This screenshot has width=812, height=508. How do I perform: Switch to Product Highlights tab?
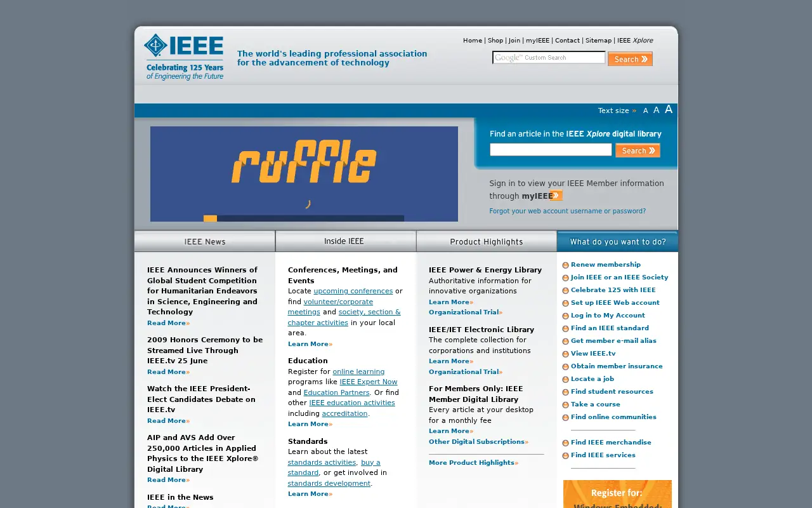coord(487,241)
